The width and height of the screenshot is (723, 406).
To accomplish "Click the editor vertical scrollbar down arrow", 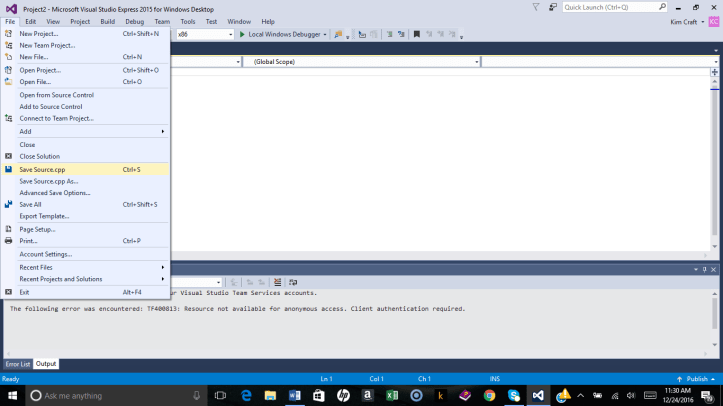I will tap(714, 247).
